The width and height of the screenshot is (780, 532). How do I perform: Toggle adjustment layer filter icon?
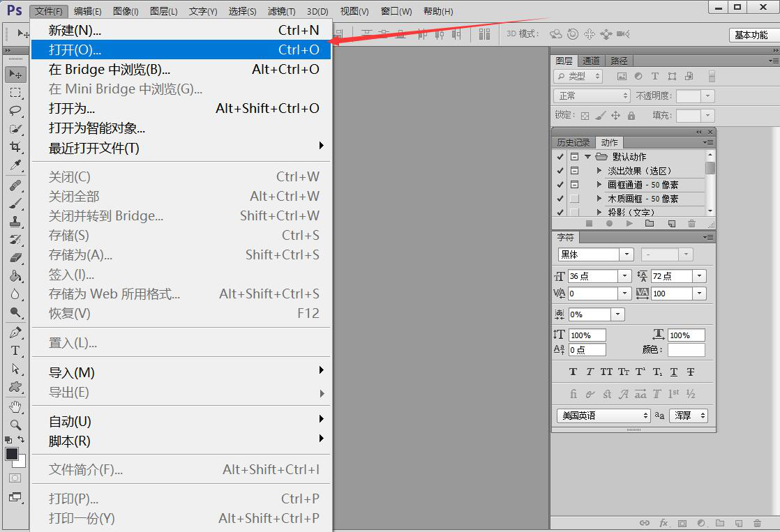638,76
